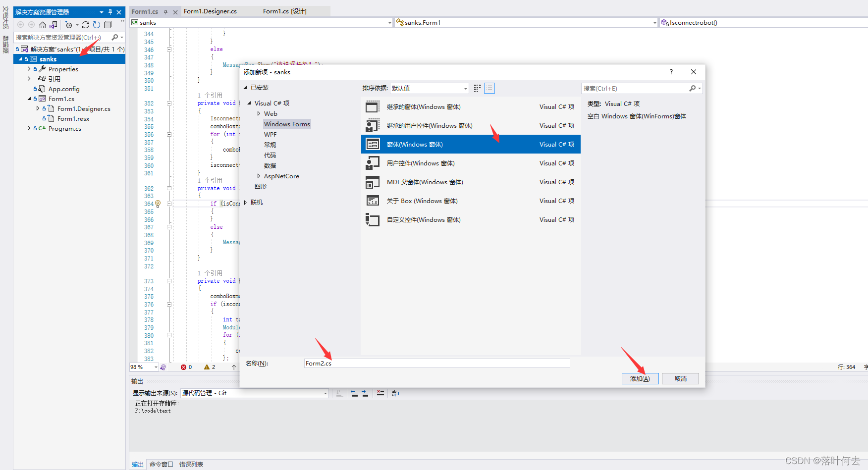This screenshot has width=868, height=470.
Task: Select the 关于 Box (Windows 窗体) template
Action: tap(471, 201)
